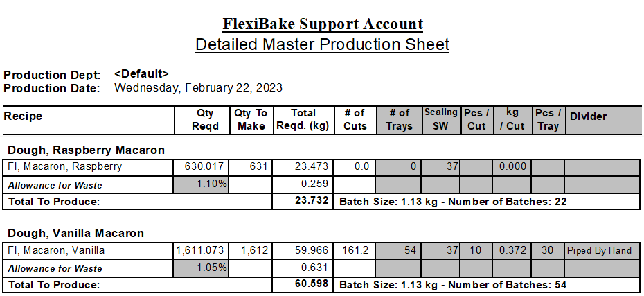
Task: Click the 1.05% waste allowance cell
Action: [x=202, y=268]
